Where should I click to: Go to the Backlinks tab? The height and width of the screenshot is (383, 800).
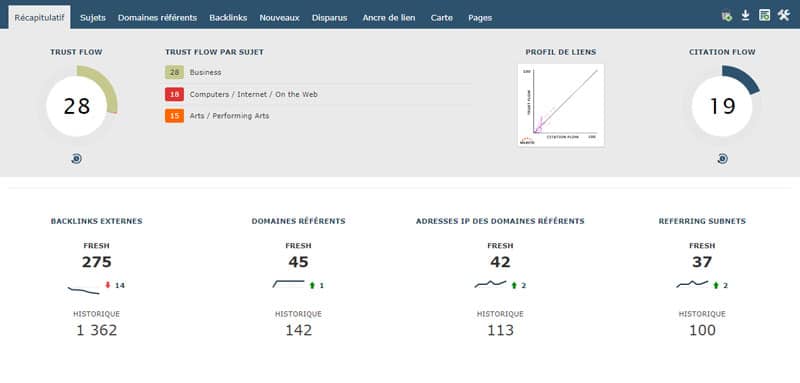coord(228,17)
